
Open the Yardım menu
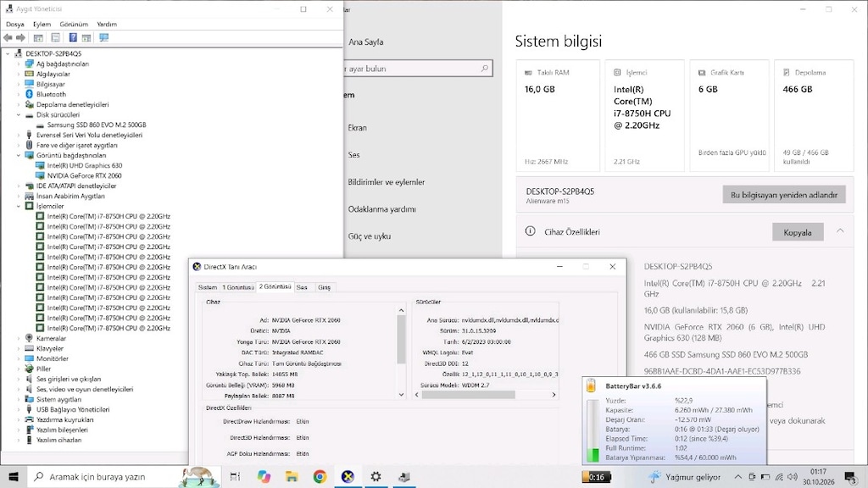click(107, 25)
